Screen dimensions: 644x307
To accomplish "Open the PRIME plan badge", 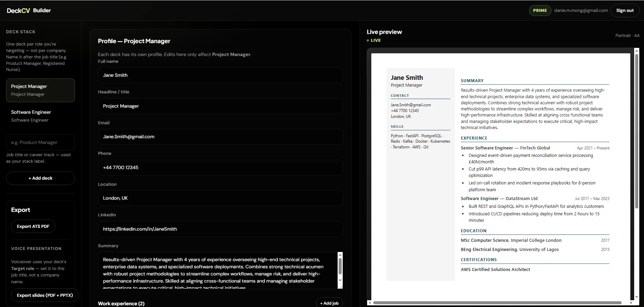I will pos(540,11).
